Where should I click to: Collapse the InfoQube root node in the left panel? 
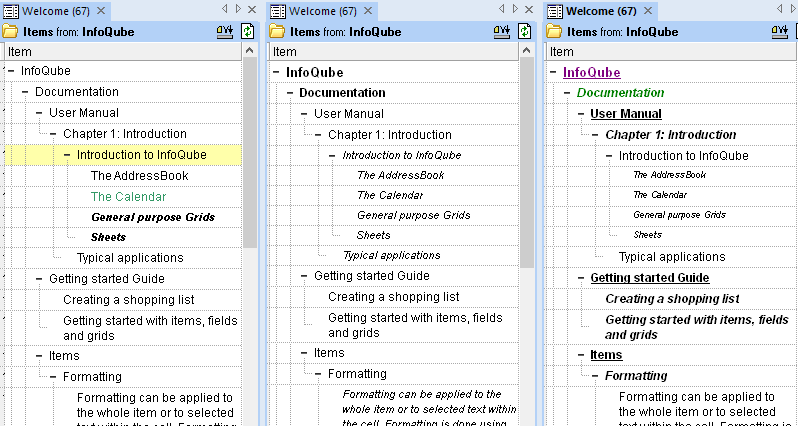(x=11, y=71)
